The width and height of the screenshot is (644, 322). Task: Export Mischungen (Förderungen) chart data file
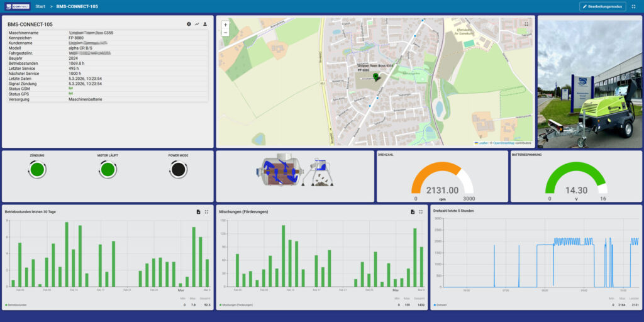tap(413, 212)
